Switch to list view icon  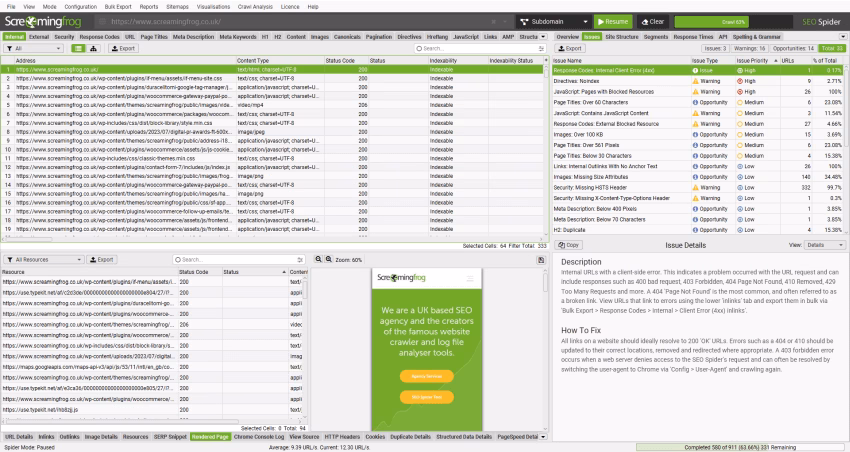point(77,48)
